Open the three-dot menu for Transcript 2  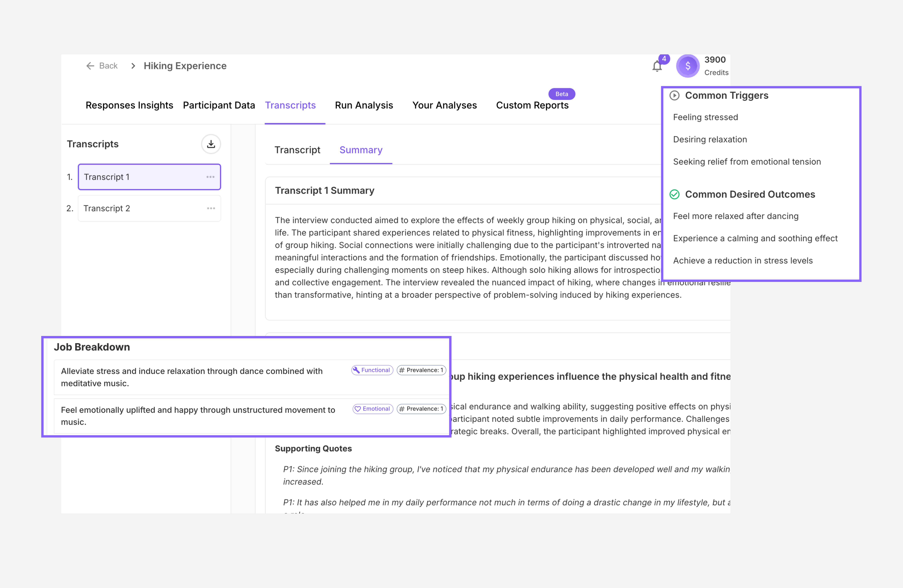coord(211,208)
